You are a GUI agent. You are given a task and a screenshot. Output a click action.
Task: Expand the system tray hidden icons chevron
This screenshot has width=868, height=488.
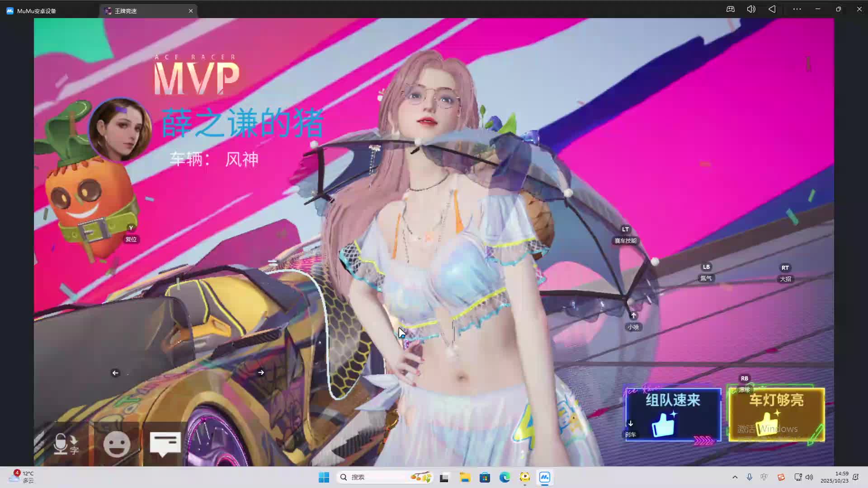[735, 477]
